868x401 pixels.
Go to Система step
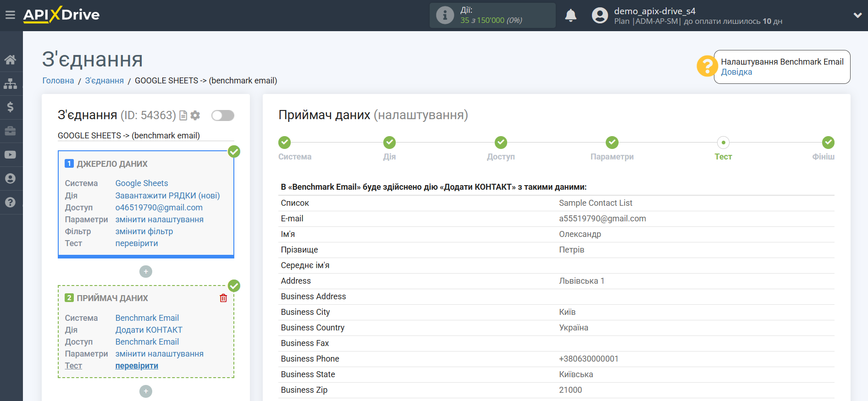click(285, 143)
